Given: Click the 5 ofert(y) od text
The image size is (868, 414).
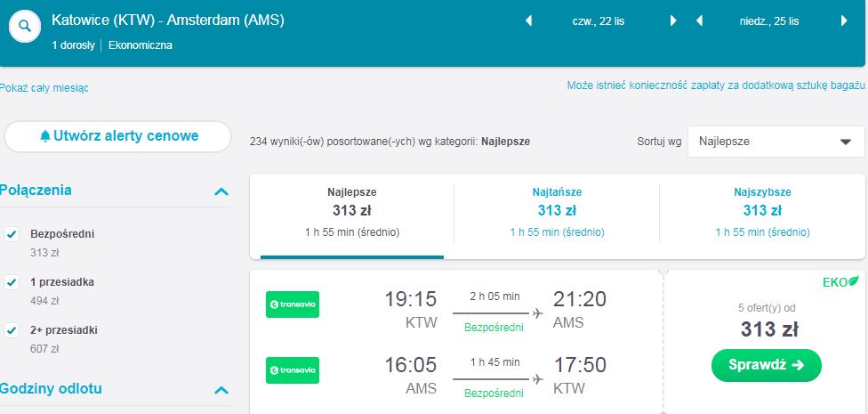Looking at the screenshot, I should click(766, 308).
